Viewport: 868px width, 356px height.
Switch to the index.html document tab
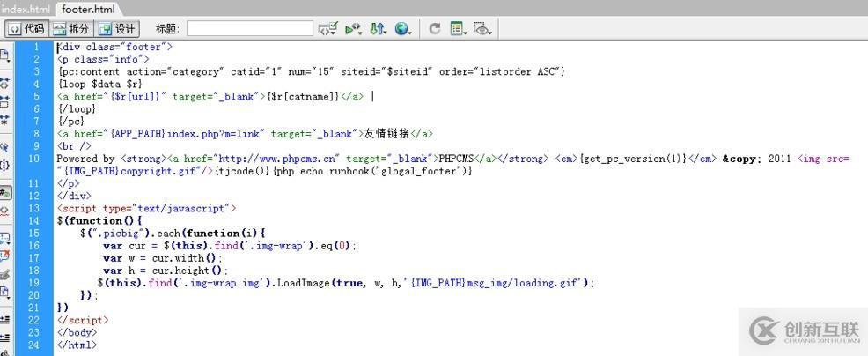[x=26, y=10]
